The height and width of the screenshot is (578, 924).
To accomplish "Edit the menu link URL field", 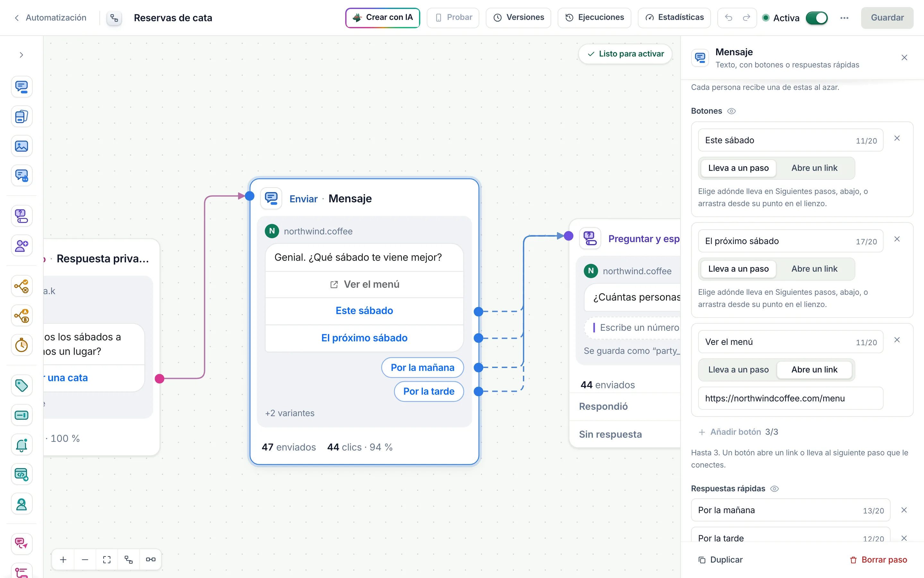I will (790, 399).
